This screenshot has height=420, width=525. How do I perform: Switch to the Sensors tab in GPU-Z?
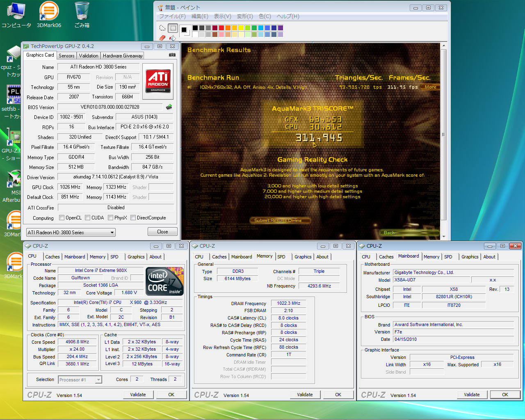[x=66, y=56]
